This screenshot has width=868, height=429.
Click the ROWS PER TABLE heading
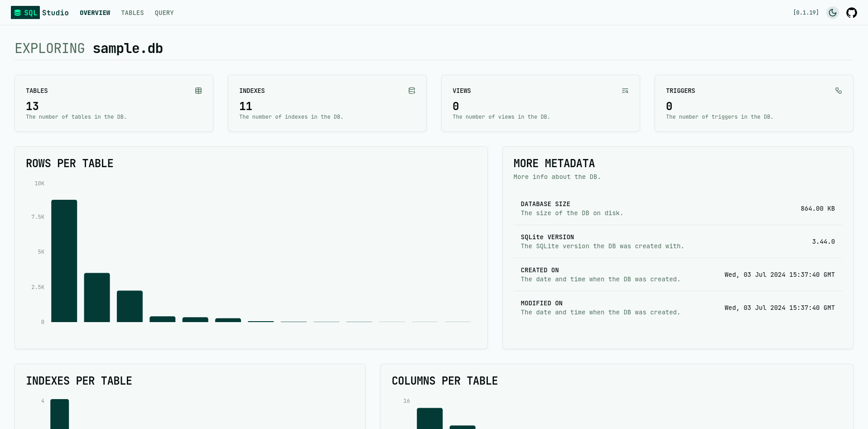[x=70, y=164]
